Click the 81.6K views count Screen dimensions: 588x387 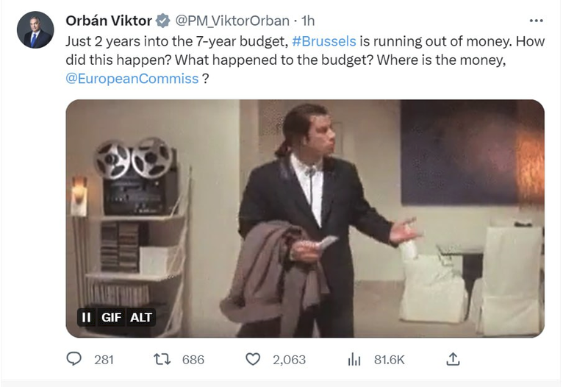pyautogui.click(x=390, y=360)
